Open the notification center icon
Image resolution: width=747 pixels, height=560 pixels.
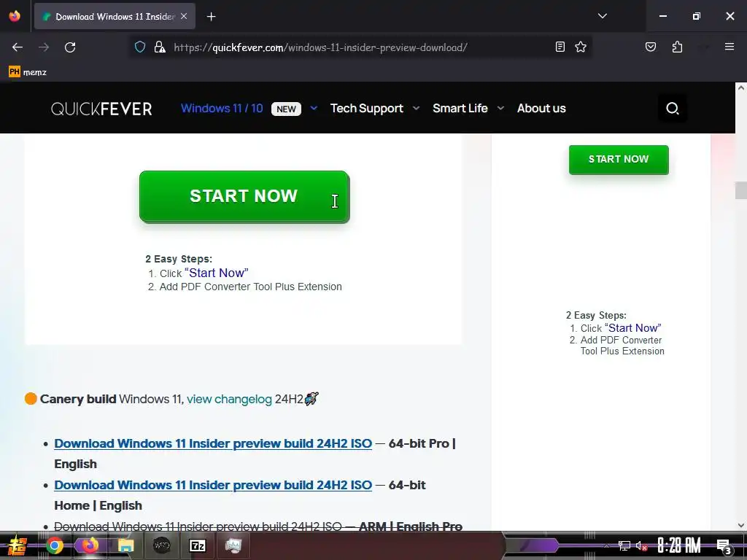[724, 546]
